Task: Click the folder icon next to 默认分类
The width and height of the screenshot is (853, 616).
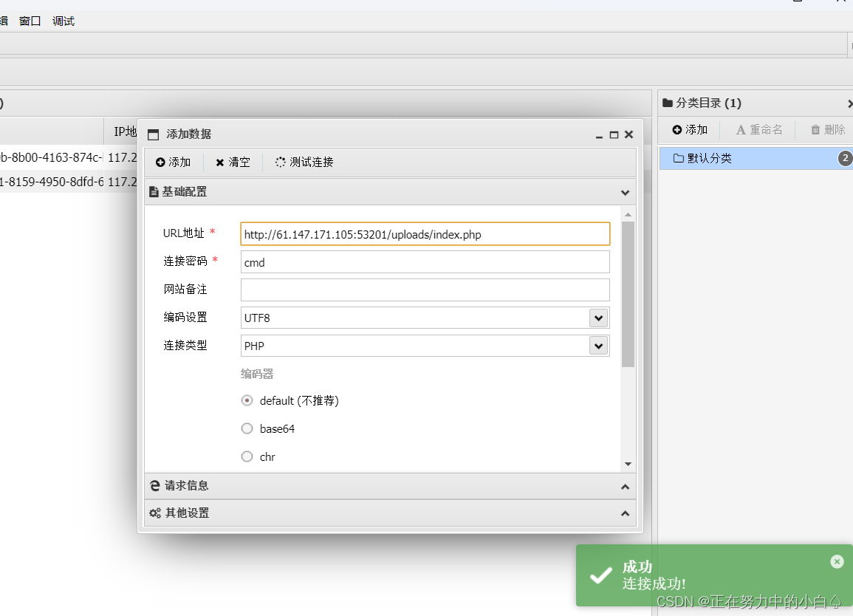Action: click(x=679, y=157)
